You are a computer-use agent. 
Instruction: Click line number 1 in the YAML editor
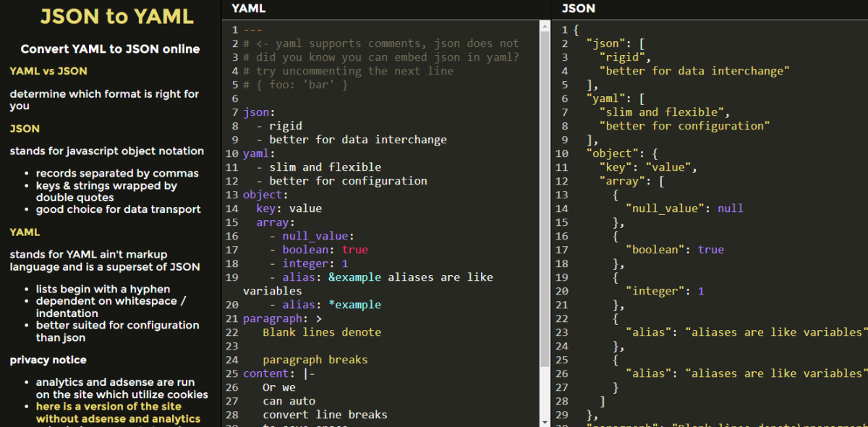click(234, 29)
